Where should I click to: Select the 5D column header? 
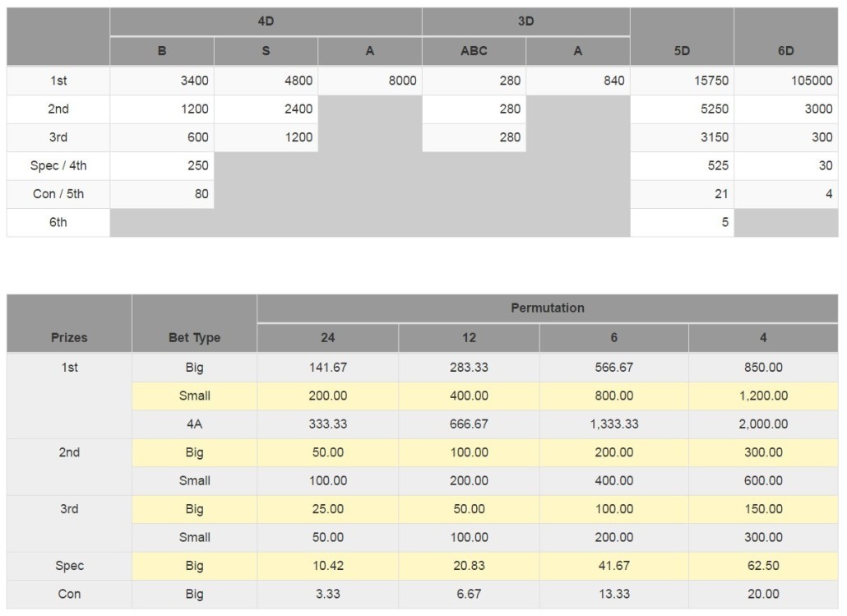point(682,51)
